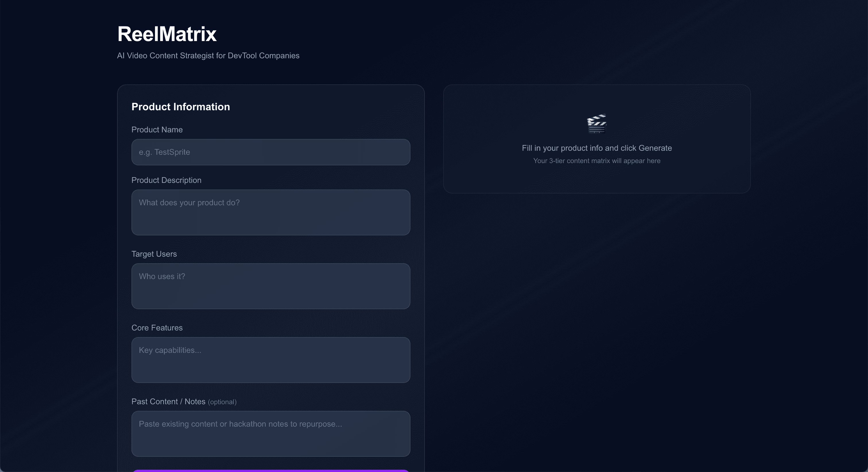Focus the Core Features text area

271,360
